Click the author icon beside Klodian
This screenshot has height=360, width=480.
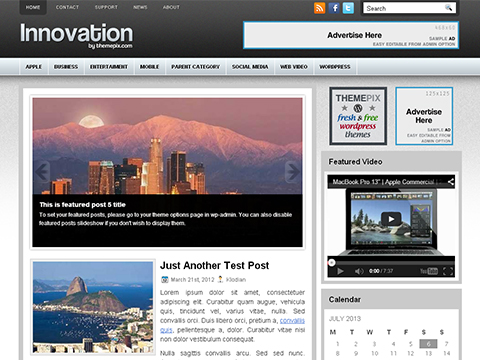[x=220, y=279]
